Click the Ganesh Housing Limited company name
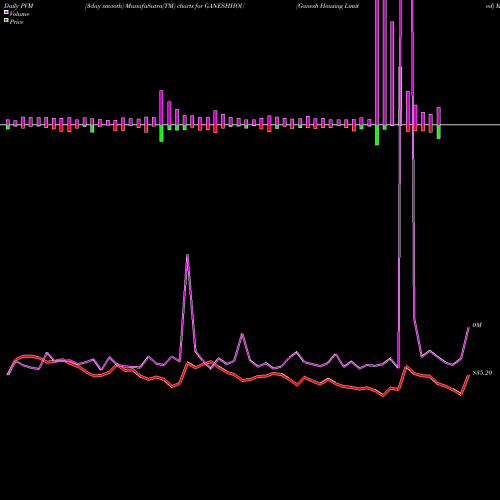500x500 pixels. [328, 6]
